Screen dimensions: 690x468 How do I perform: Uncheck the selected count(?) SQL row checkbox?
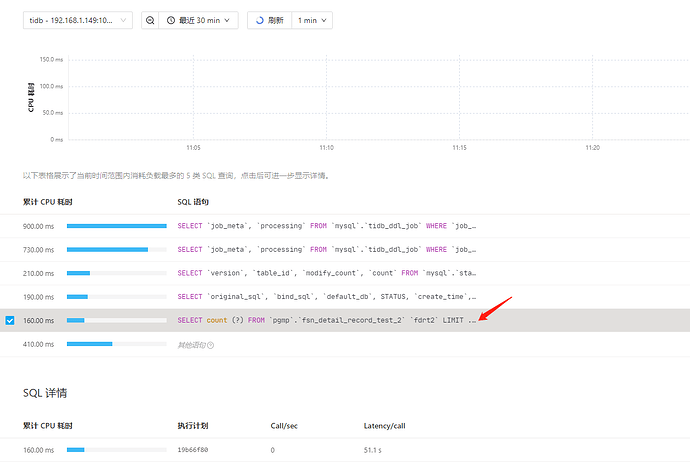pyautogui.click(x=10, y=320)
